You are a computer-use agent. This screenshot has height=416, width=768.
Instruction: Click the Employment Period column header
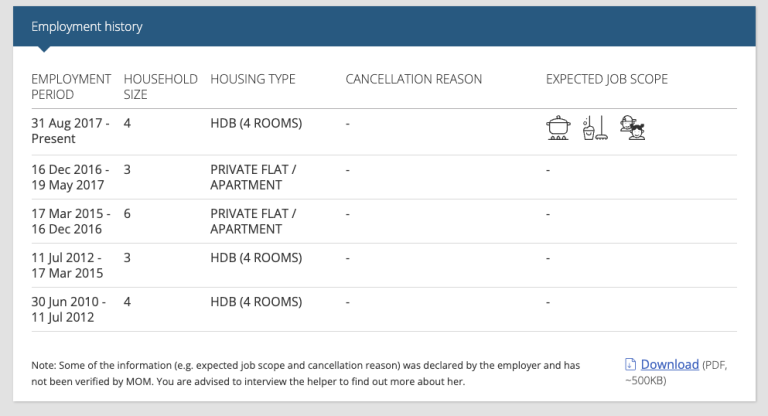[x=71, y=87]
